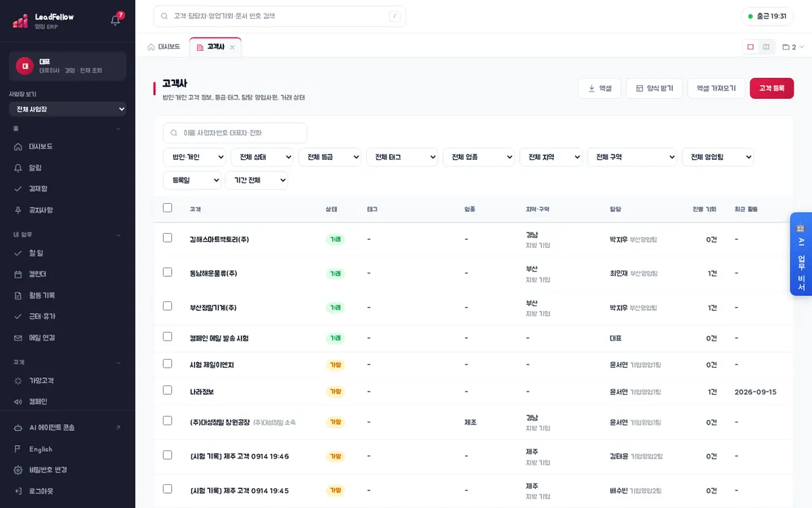Viewport: 812px width, 508px height.
Task: Click the 가망고객 sparkle icon in the sidebar
Action: tap(18, 381)
